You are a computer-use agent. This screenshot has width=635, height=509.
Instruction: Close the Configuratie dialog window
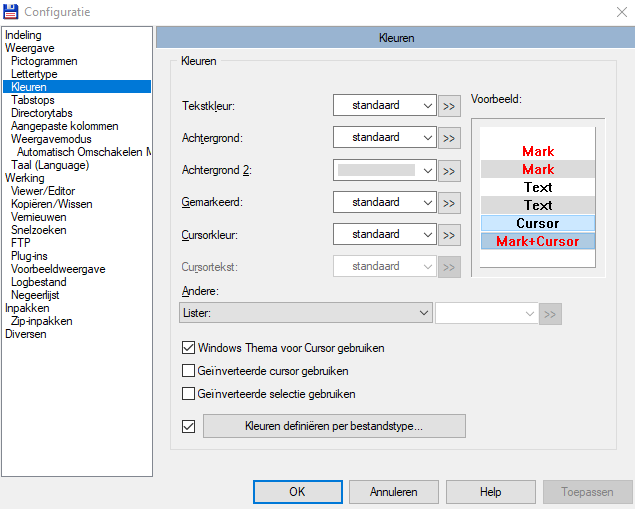(622, 12)
